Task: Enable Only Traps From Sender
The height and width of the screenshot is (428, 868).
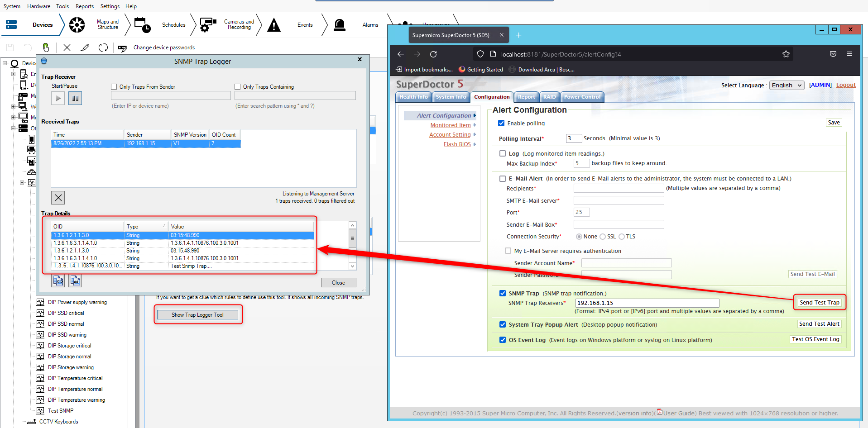Action: 114,87
